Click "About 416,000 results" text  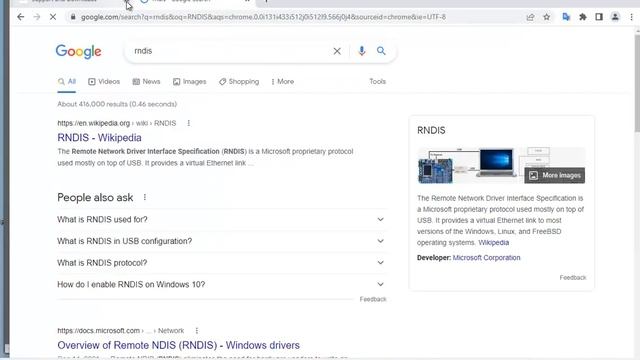click(x=117, y=104)
